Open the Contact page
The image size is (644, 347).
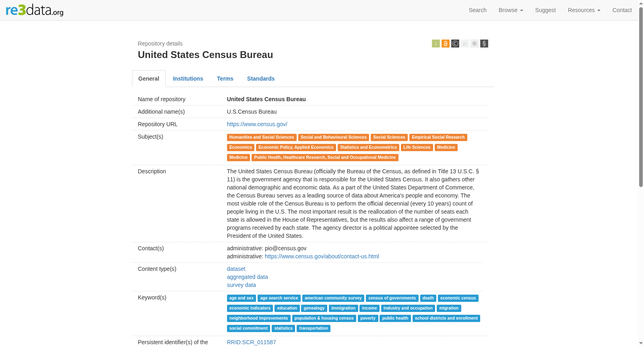pos(622,10)
